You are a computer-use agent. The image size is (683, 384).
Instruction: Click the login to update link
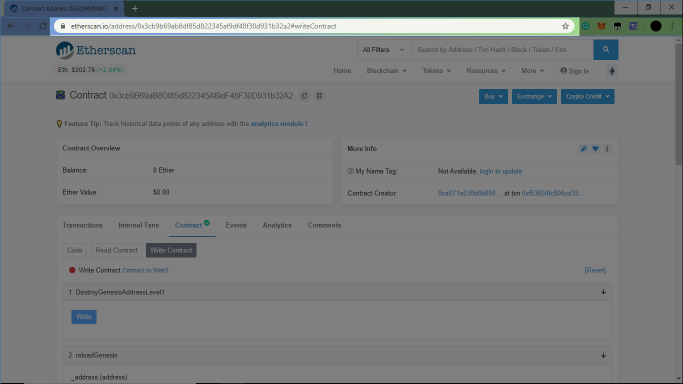(x=501, y=171)
